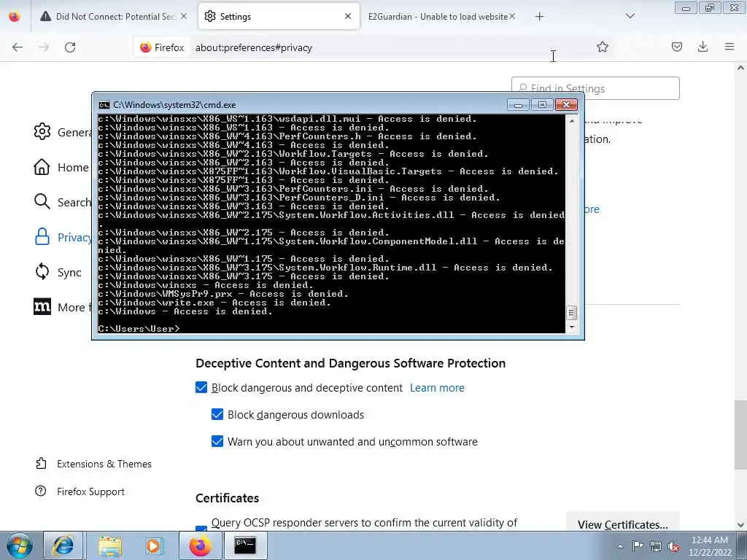Open muted volume tray icon

(x=673, y=546)
